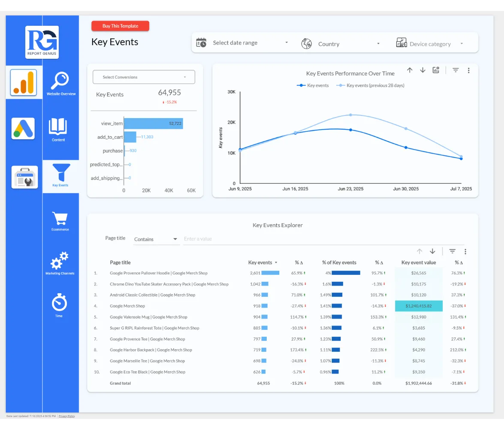The height and width of the screenshot is (423, 504).
Task: Click the Buy This Template button
Action: 120,26
